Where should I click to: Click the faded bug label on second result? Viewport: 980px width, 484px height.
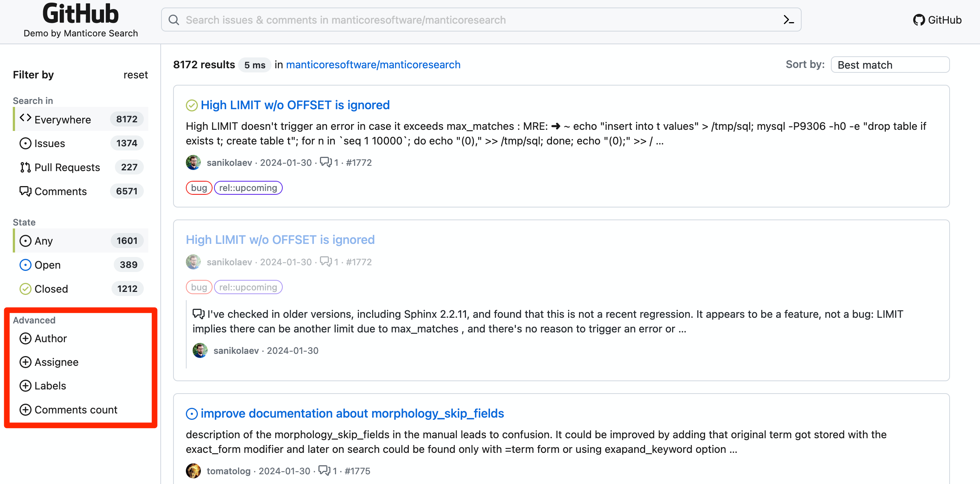pos(199,287)
